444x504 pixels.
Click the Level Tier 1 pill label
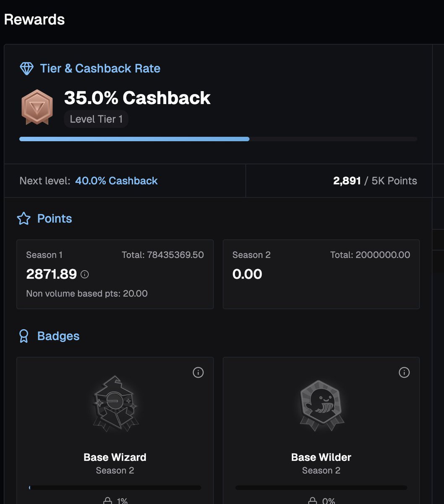(96, 119)
